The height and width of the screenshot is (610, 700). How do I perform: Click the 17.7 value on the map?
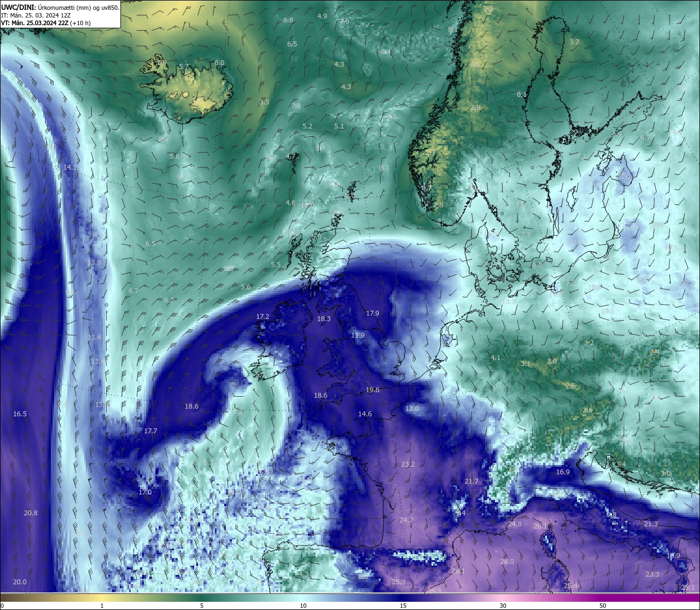(150, 431)
